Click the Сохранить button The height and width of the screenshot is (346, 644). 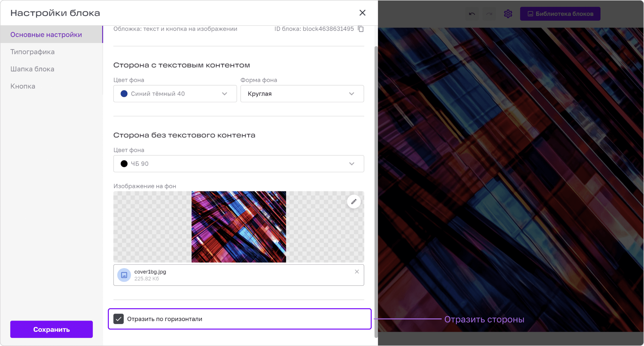point(51,329)
